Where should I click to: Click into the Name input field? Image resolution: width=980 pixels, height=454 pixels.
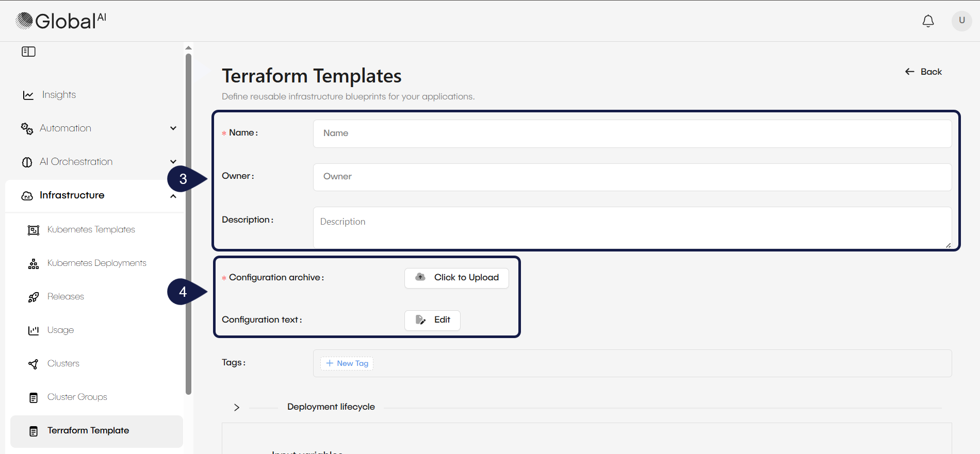632,133
